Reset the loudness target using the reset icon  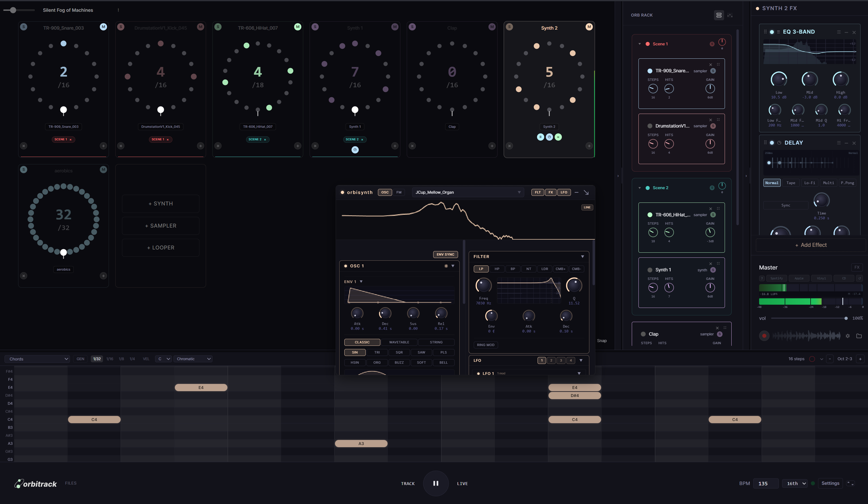[859, 278]
